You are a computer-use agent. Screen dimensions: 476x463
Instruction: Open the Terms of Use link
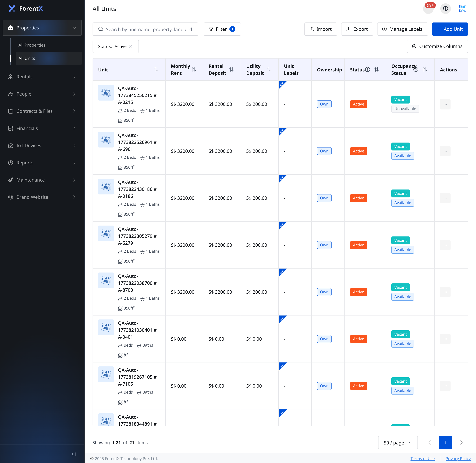[x=422, y=458]
